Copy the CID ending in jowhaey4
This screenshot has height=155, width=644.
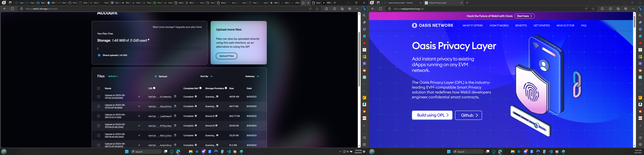(x=175, y=116)
